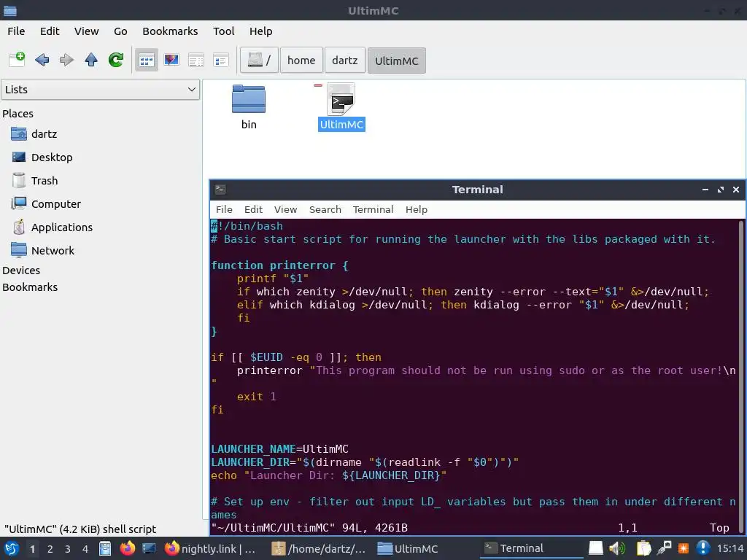Click the 'LAUNCHER_NAME=UltimMC' line in vim
Viewport: 747px width, 560px height.
pyautogui.click(x=279, y=449)
